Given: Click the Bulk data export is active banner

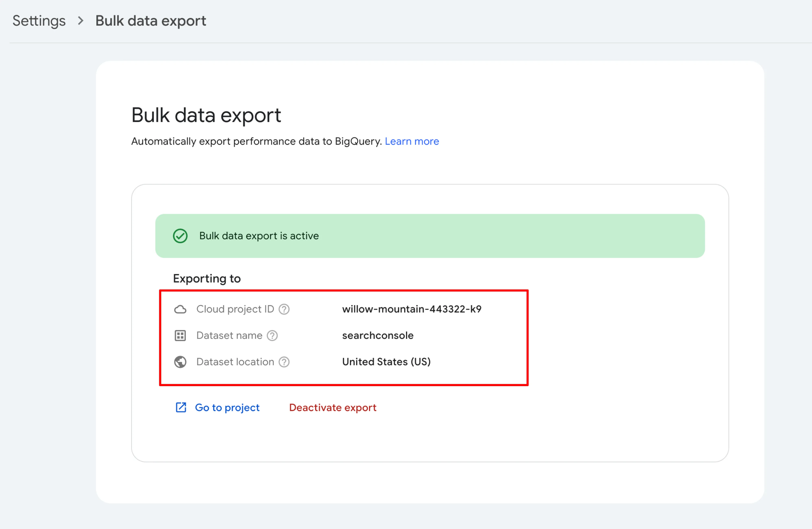Looking at the screenshot, I should click(x=430, y=236).
